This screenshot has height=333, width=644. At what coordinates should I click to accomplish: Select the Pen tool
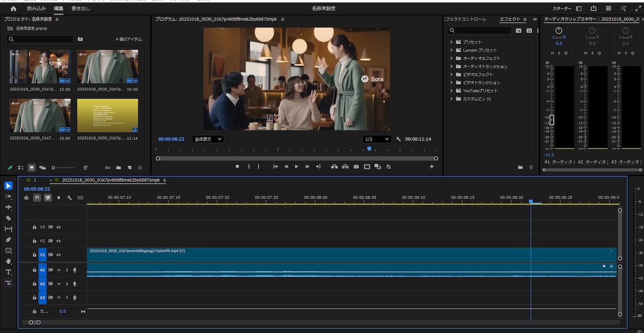click(x=8, y=240)
